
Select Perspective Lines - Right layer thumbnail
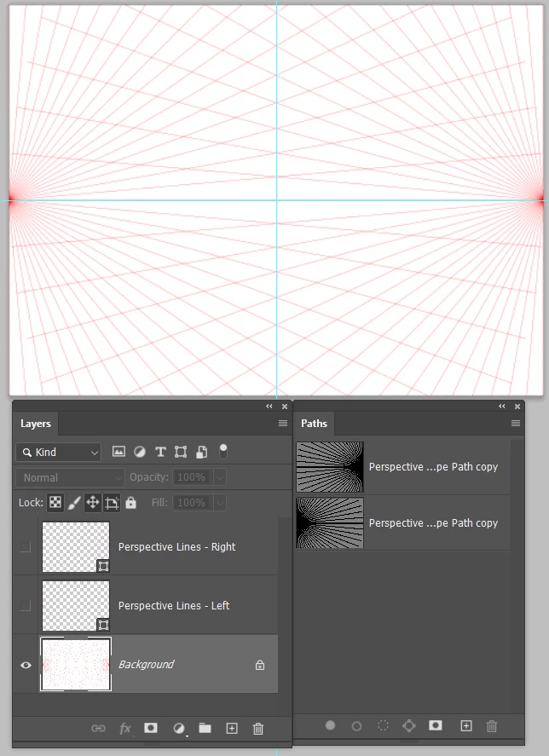76,546
